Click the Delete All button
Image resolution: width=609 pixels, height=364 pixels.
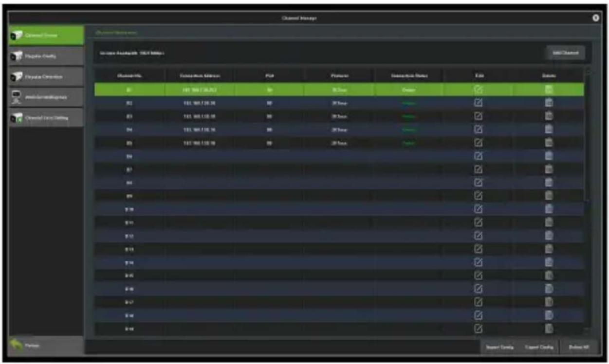(x=579, y=347)
